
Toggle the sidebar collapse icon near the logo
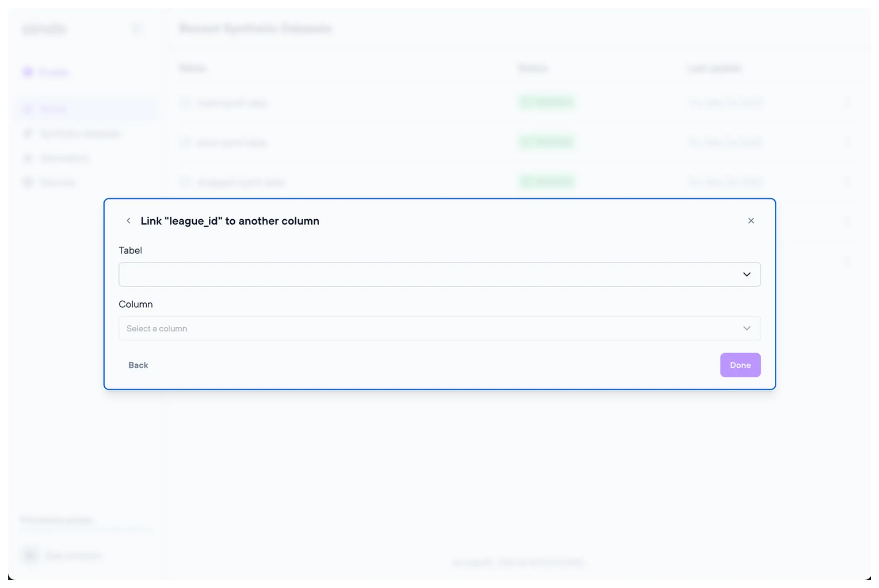pyautogui.click(x=136, y=29)
